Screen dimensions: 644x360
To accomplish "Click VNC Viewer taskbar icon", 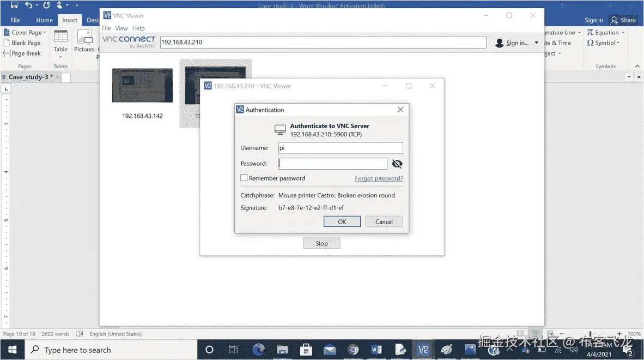I will coord(423,350).
